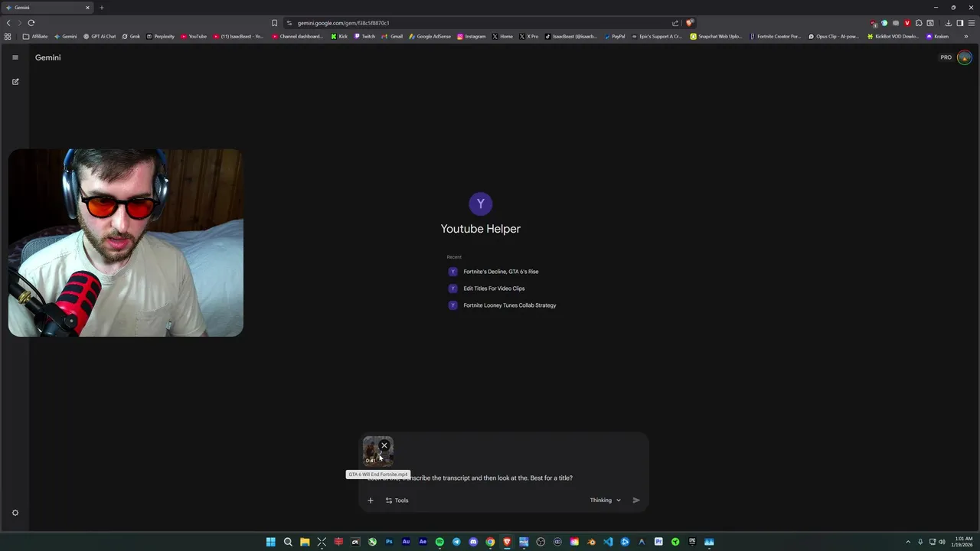Remove the attached GTA 6 video file
This screenshot has height=551, width=980.
384,445
